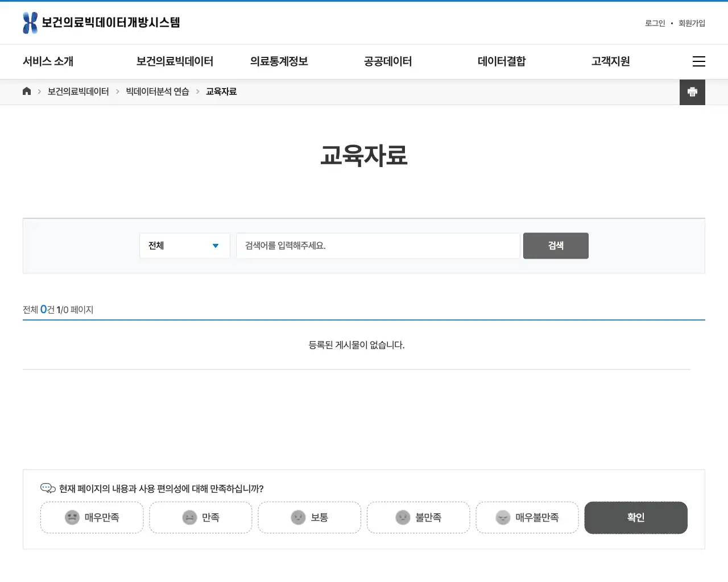Image resolution: width=728 pixels, height=582 pixels.
Task: Click the 로그인 link
Action: (655, 23)
